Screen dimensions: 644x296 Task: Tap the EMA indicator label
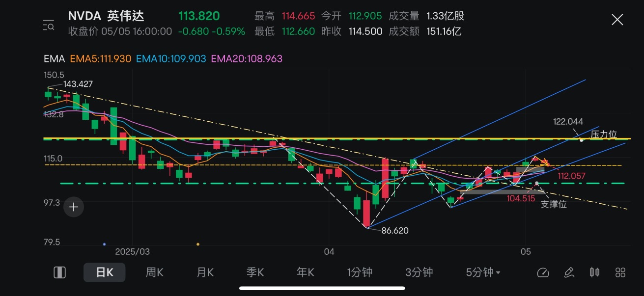point(54,59)
